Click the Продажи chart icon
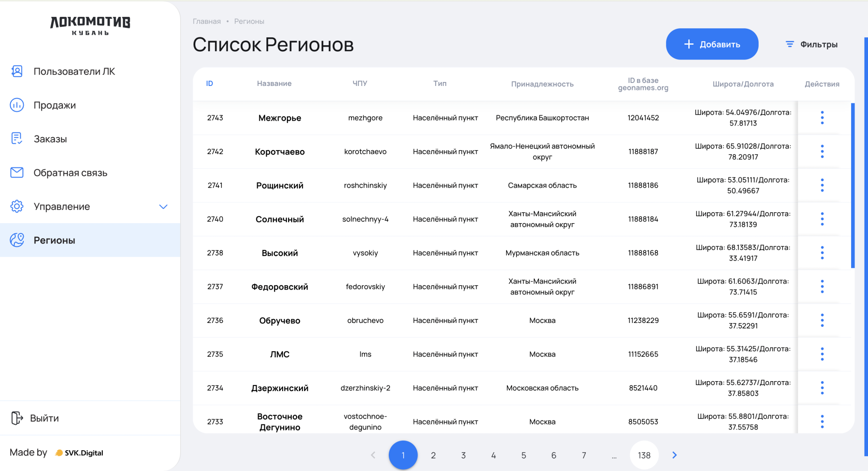The image size is (868, 471). pos(17,105)
